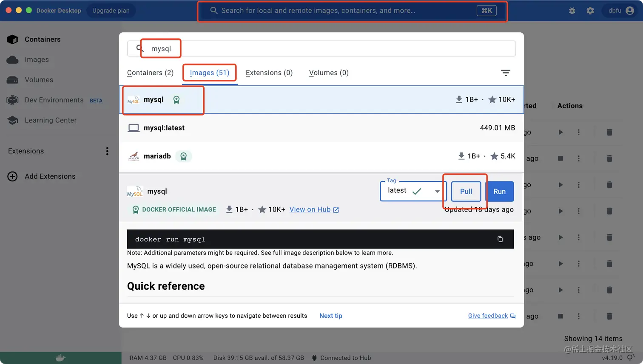Screen dimensions: 643x364
Task: Click the mariadb official image badge
Action: coord(184,156)
